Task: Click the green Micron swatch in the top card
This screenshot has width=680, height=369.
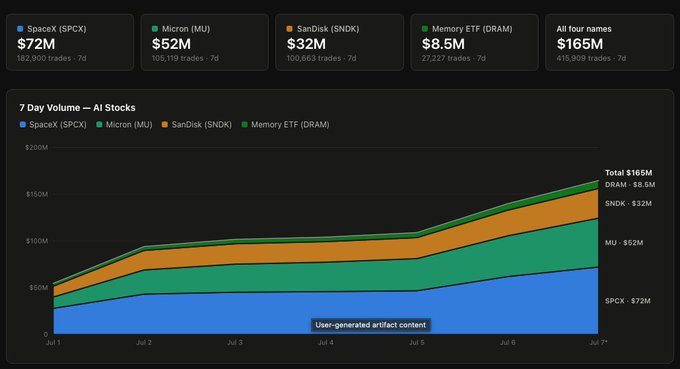Action: tap(155, 29)
